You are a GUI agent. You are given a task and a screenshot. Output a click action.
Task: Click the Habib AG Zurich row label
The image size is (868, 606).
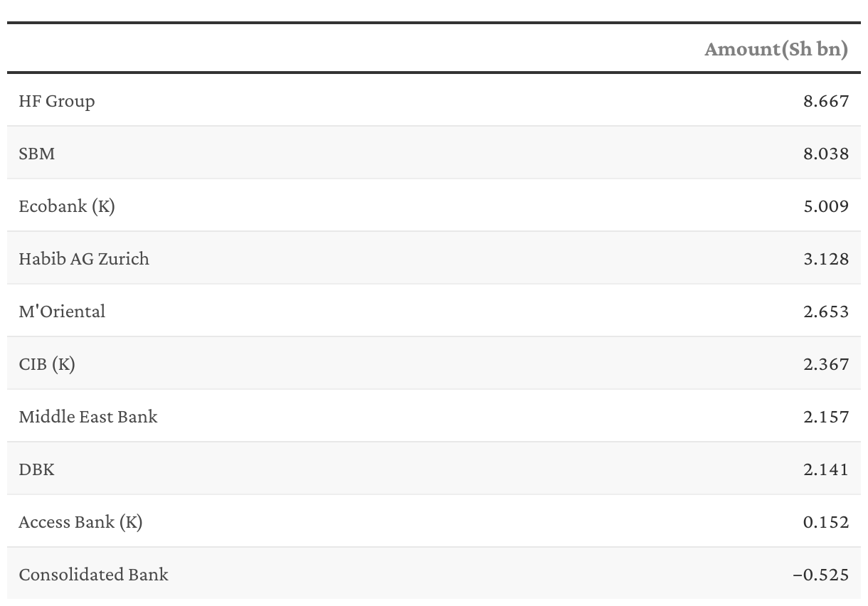click(x=84, y=259)
